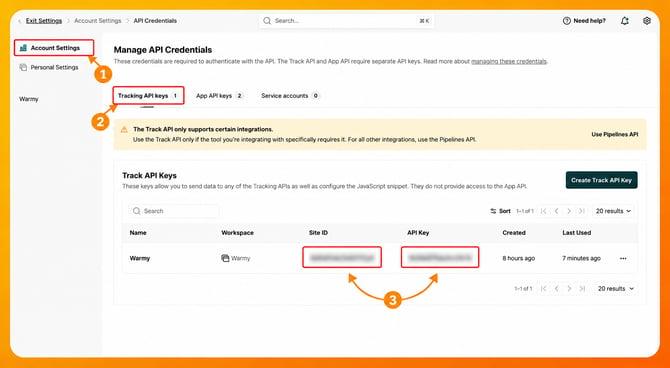Image resolution: width=670 pixels, height=368 pixels.
Task: Click Use Pipelines API link
Action: (x=614, y=134)
